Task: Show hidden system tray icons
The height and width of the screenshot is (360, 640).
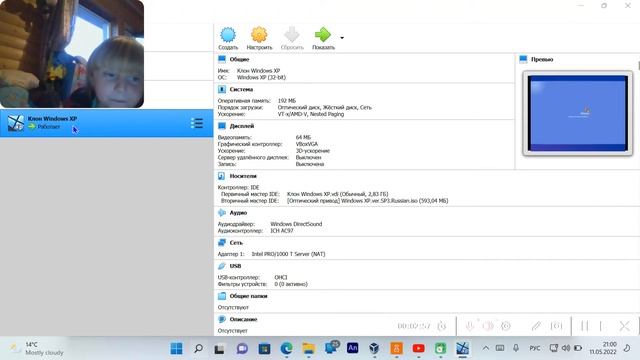Action: coord(486,348)
